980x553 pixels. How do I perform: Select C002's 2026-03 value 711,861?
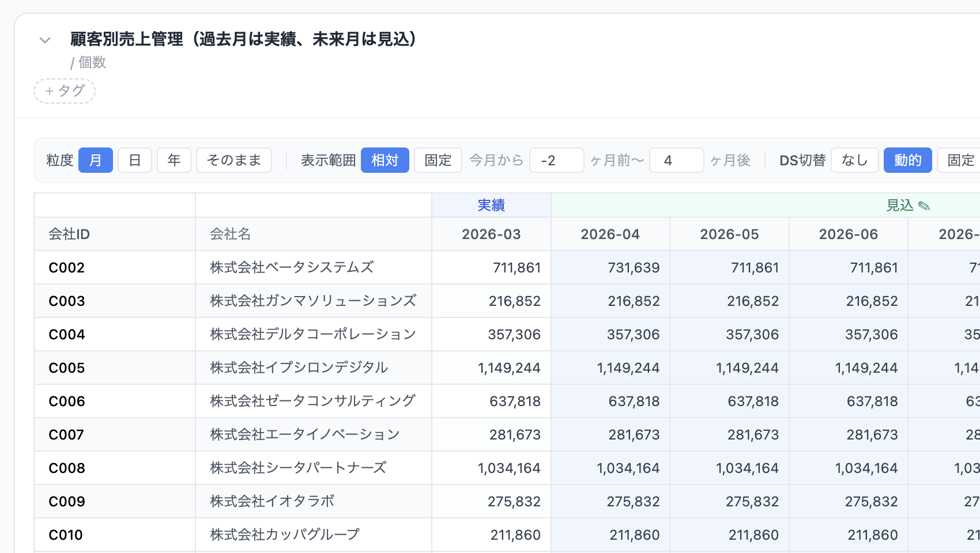pos(491,267)
